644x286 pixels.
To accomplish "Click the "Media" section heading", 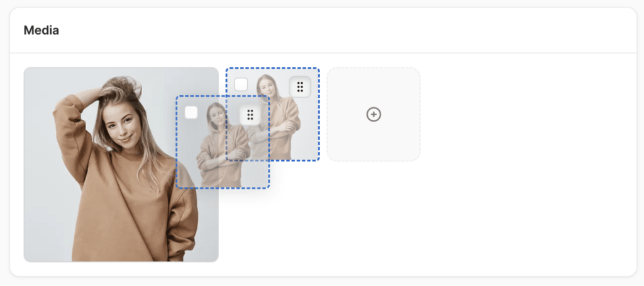I will tap(42, 30).
